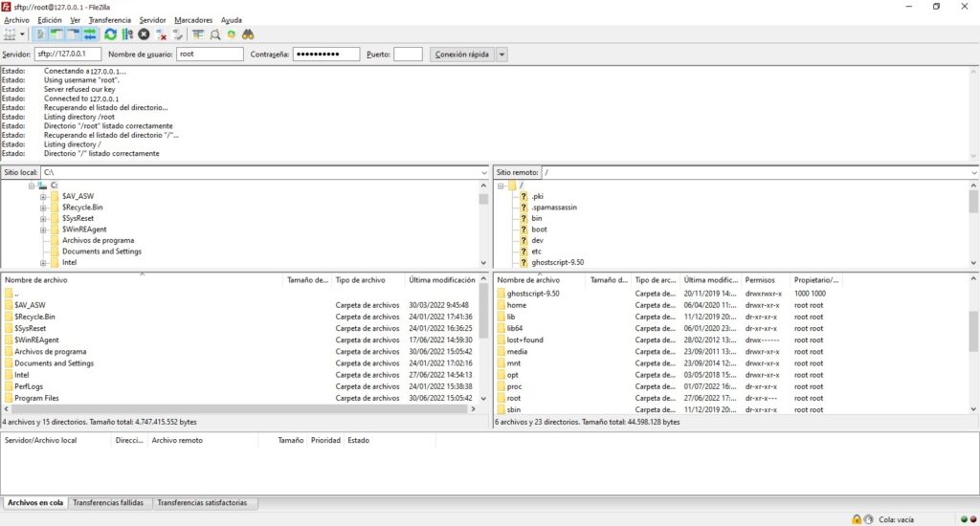Select the parent directory '..' entry
This screenshot has height=526, width=980.
click(16, 294)
